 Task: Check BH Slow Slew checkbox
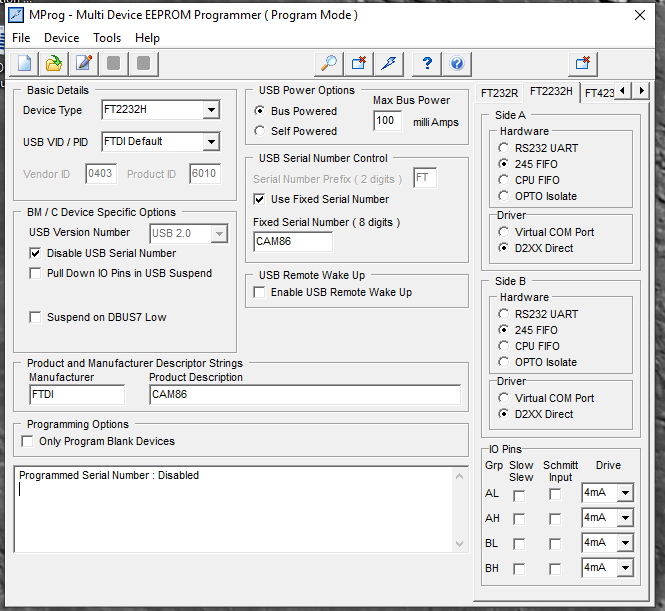click(x=519, y=569)
